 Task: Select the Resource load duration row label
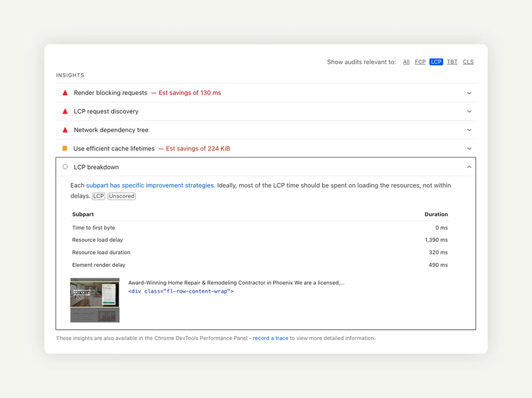(x=101, y=252)
